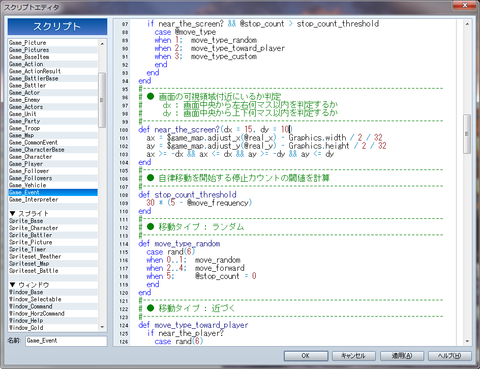Select Sprite_Timer script
Screen dimensions: 480x369
click(x=53, y=249)
